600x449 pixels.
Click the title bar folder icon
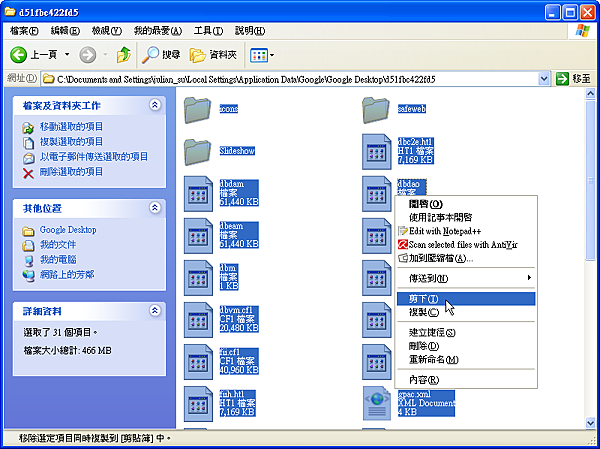coord(10,12)
